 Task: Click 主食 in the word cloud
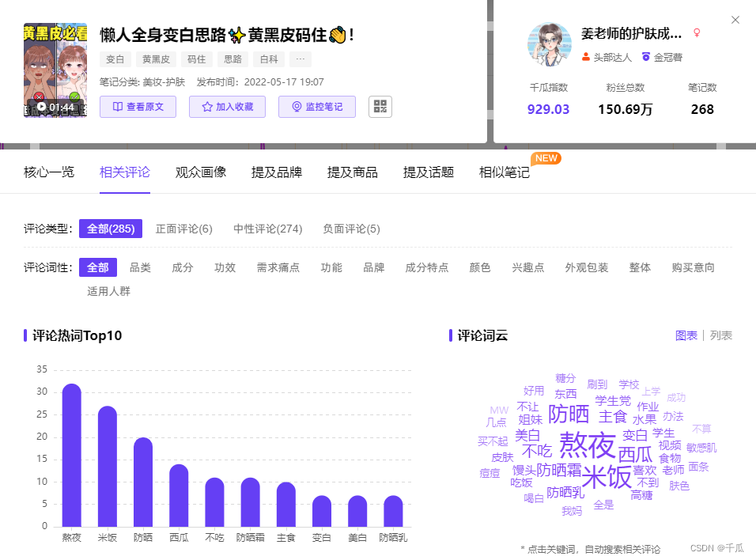[613, 417]
